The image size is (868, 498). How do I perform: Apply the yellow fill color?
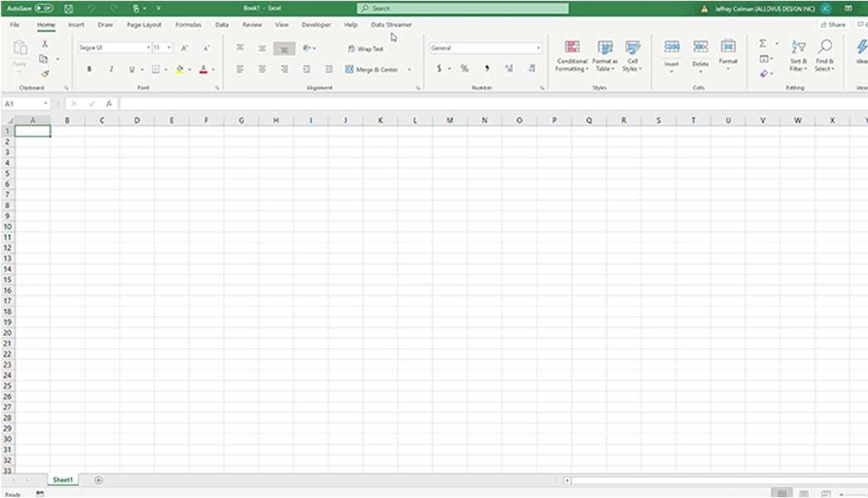coord(180,69)
